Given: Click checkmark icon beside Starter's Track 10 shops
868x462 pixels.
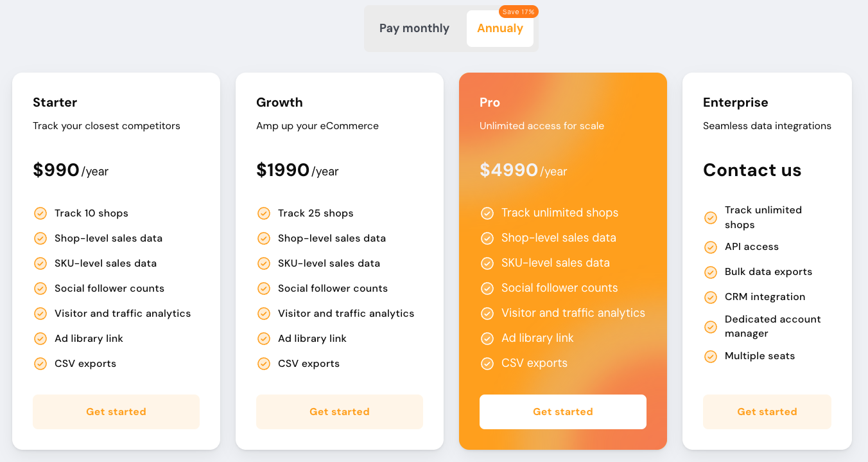Looking at the screenshot, I should pos(40,213).
